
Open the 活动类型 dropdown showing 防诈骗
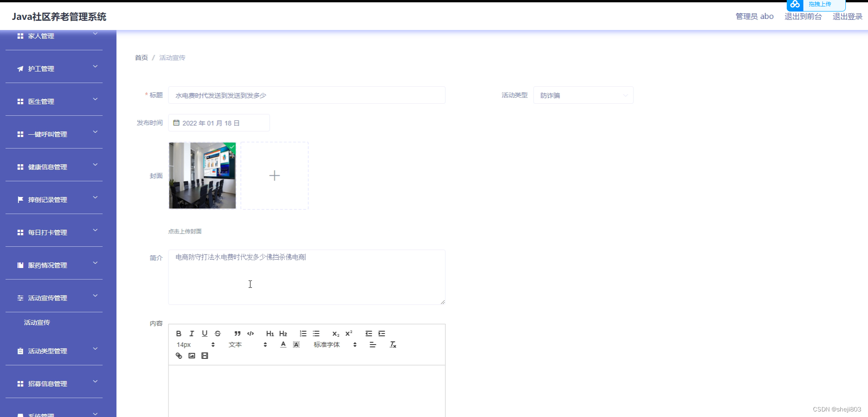583,95
